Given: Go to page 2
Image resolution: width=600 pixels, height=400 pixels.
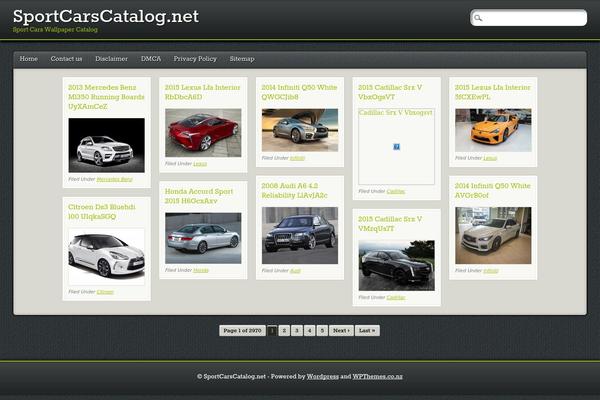Looking at the screenshot, I should pyautogui.click(x=284, y=330).
